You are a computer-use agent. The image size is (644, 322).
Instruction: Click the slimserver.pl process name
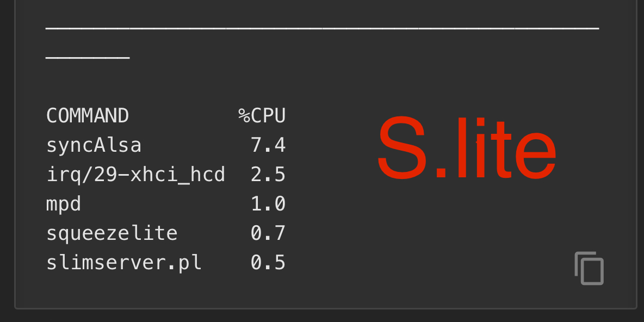tap(123, 263)
